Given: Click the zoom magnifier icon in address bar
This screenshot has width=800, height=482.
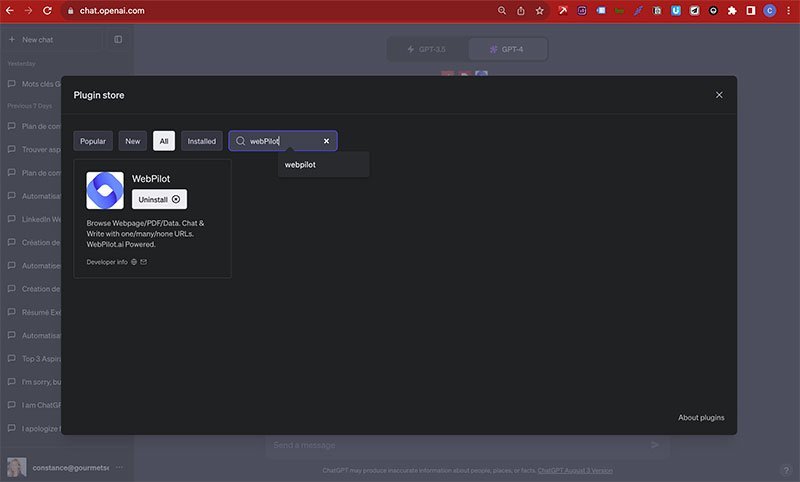Looking at the screenshot, I should click(502, 11).
